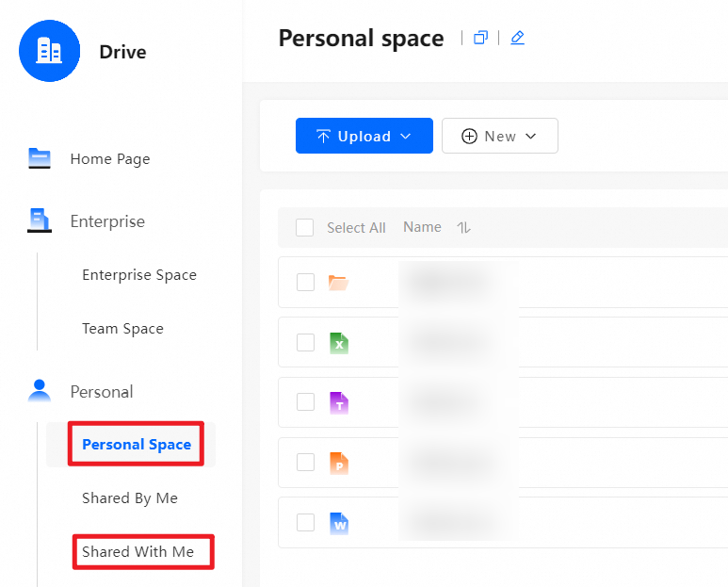Click the purple text file icon
This screenshot has height=587, width=728.
point(339,403)
